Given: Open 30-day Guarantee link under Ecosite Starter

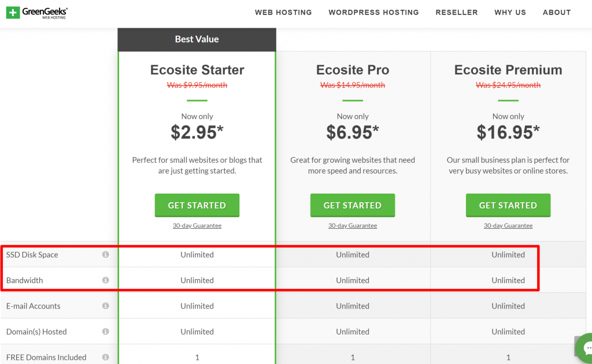Looking at the screenshot, I should pos(197,226).
